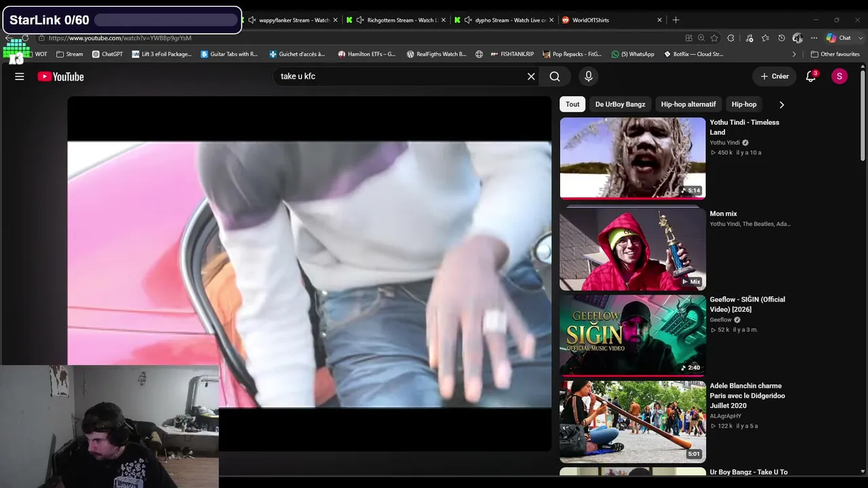Open the browser Chat copilot button

point(839,38)
